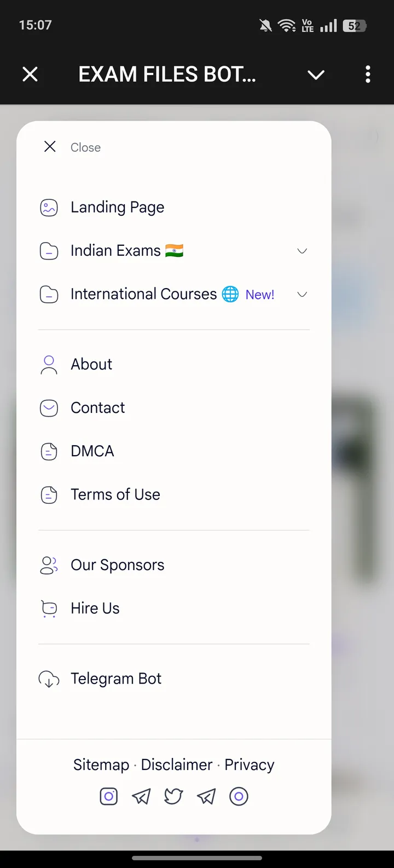Click the About person icon

coord(49,365)
